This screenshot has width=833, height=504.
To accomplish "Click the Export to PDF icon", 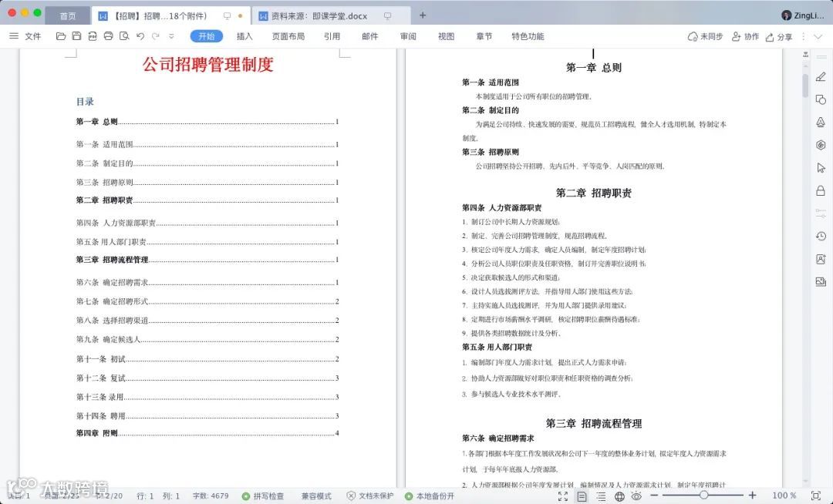I will pos(93,36).
